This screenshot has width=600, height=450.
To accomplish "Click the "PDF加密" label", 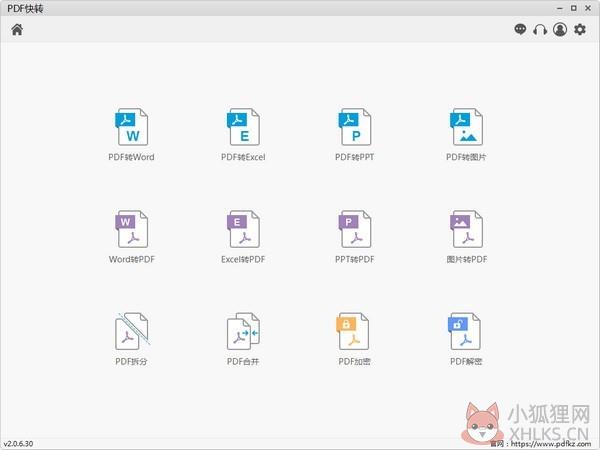I will 354,361.
